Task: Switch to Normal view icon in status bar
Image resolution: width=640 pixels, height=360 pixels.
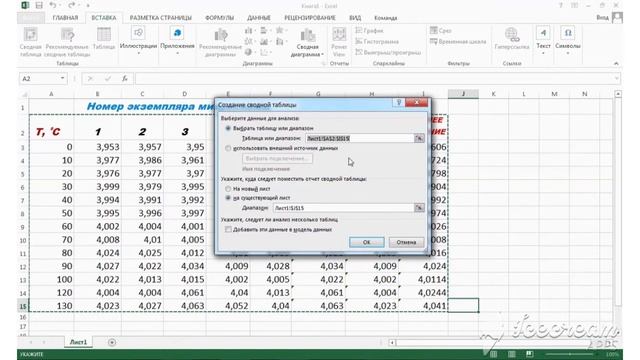Action: point(493,354)
